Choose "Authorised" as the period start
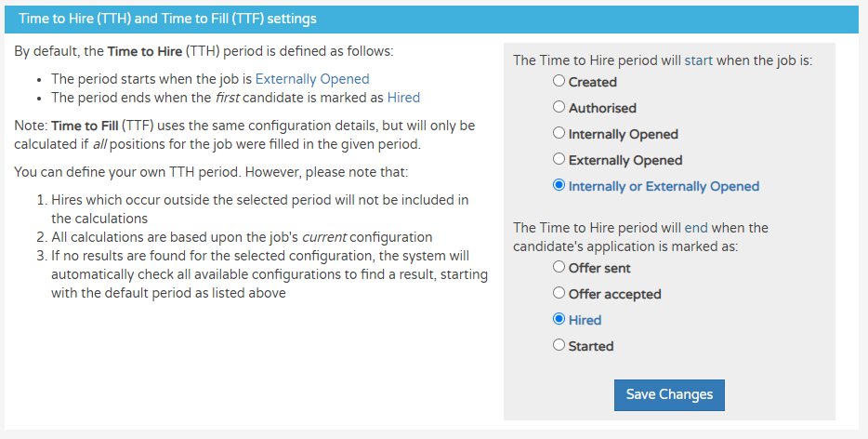Viewport: 868px width, 439px height. coord(559,107)
